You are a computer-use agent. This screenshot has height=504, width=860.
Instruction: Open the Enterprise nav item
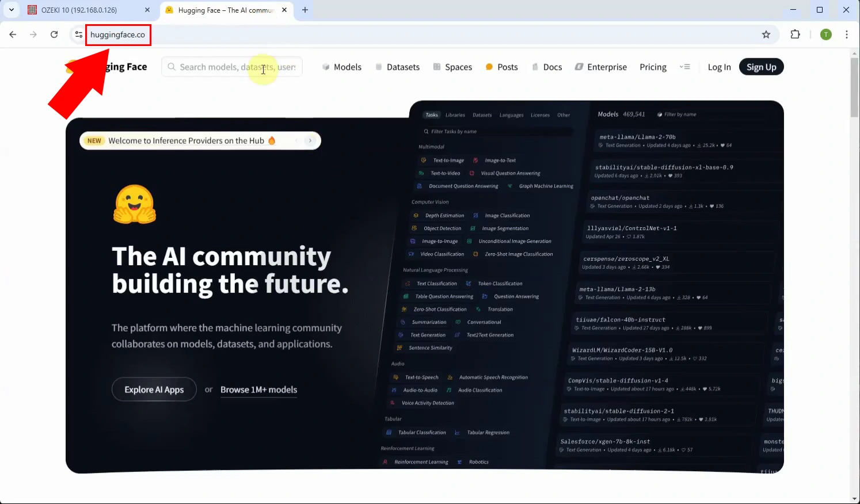[601, 67]
